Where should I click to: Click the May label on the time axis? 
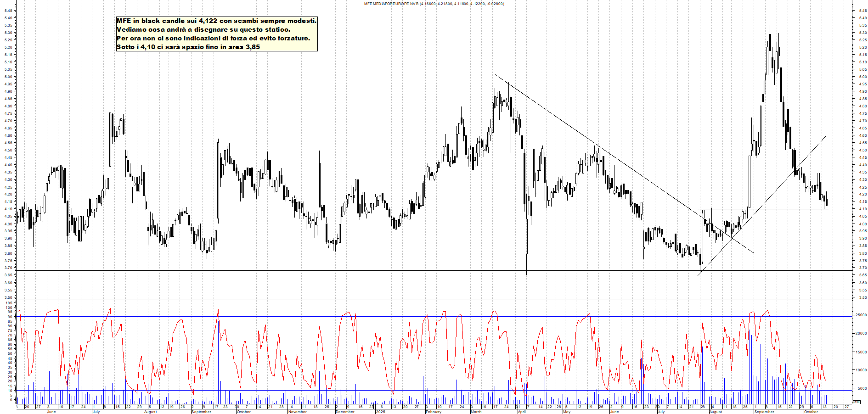tap(566, 412)
